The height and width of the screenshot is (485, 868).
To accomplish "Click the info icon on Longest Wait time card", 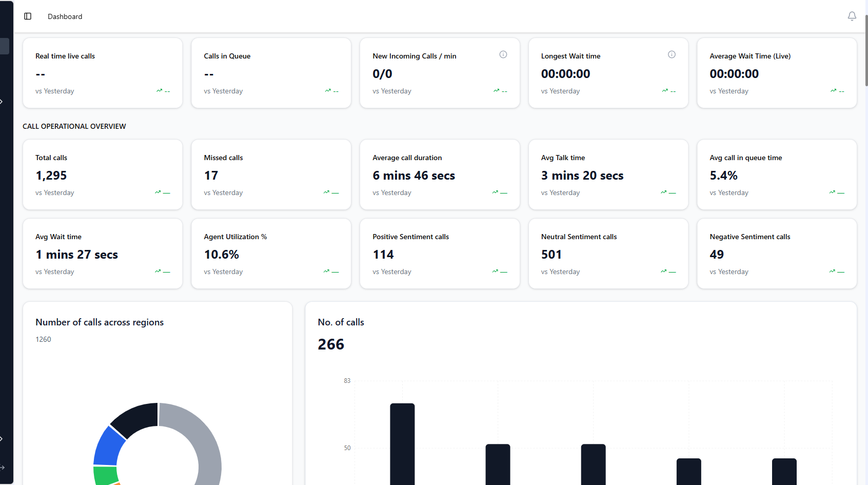I will (672, 54).
